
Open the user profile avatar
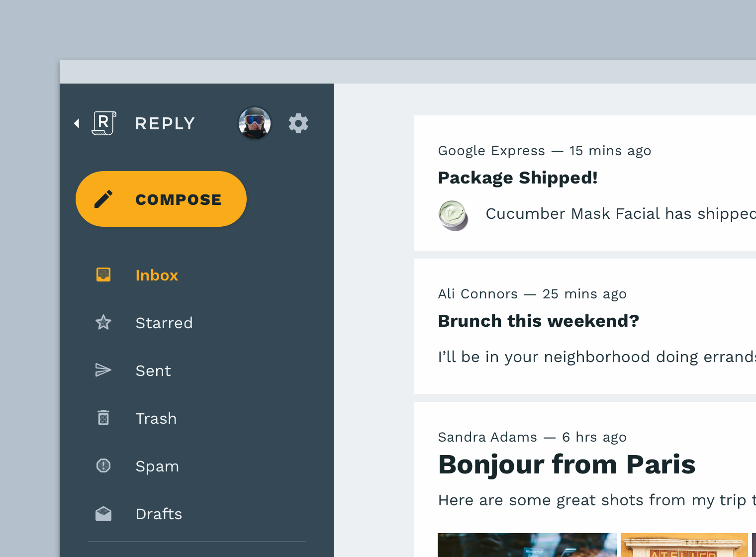click(x=255, y=123)
